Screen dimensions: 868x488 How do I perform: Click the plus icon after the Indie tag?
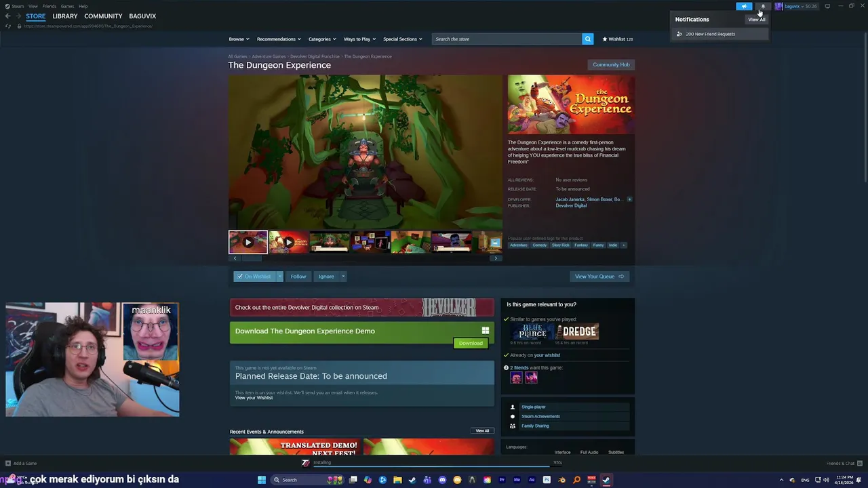[623, 245]
